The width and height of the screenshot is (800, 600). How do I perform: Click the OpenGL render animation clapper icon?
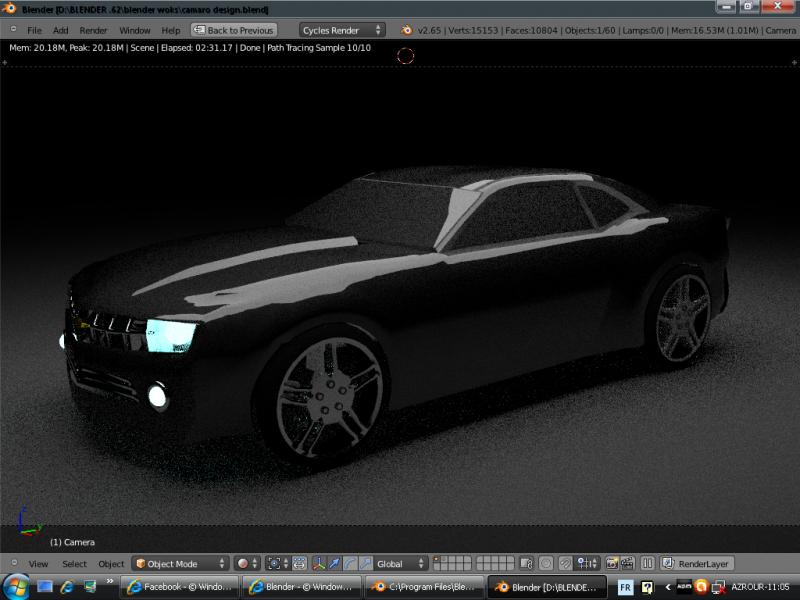pos(627,563)
